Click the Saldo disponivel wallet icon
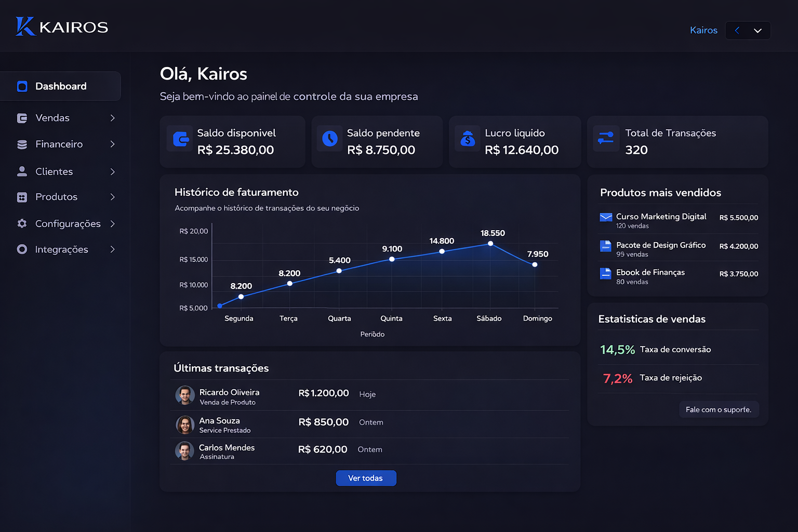798x532 pixels. [x=180, y=139]
